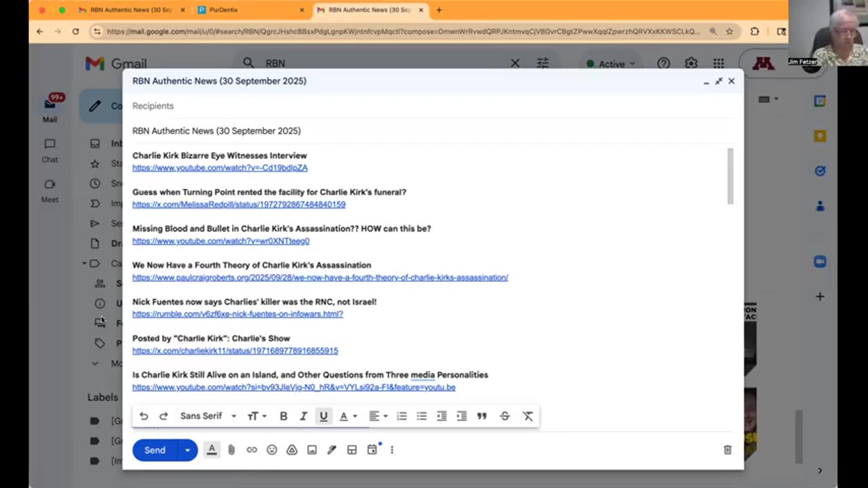Screen dimensions: 868x488
Task: Bookmark this page with the star
Action: coord(730,31)
